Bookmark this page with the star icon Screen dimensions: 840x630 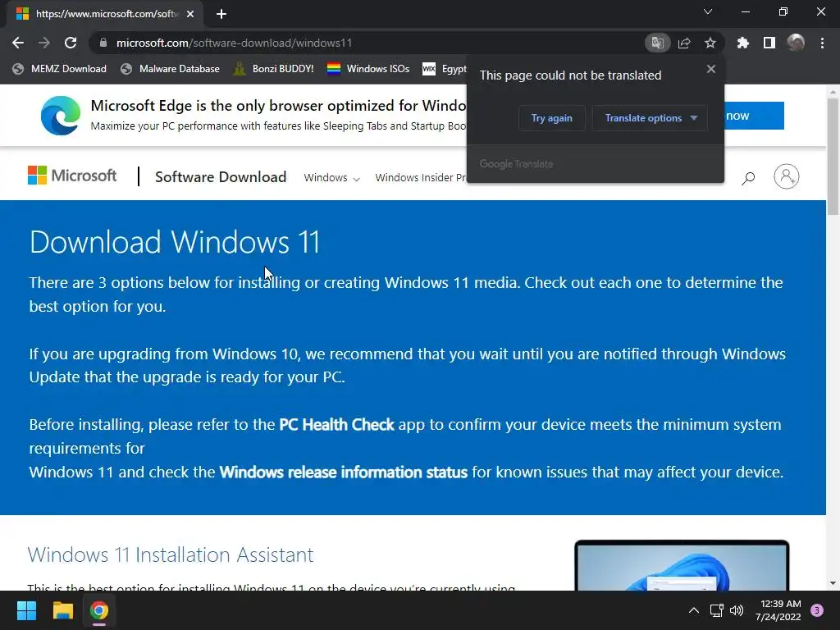tap(710, 43)
